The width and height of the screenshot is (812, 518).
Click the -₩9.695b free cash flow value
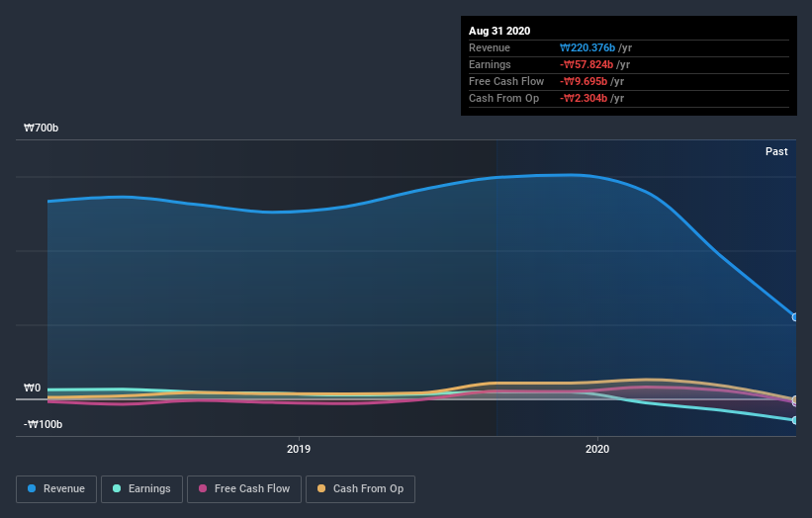pos(584,81)
